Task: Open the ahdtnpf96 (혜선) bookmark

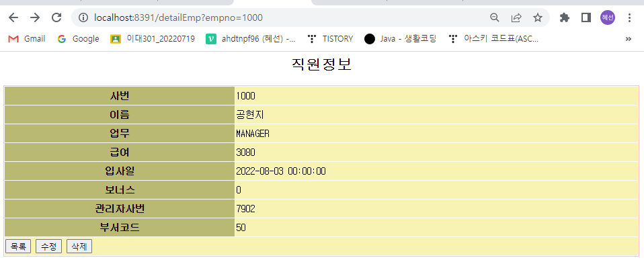Action: [251, 39]
